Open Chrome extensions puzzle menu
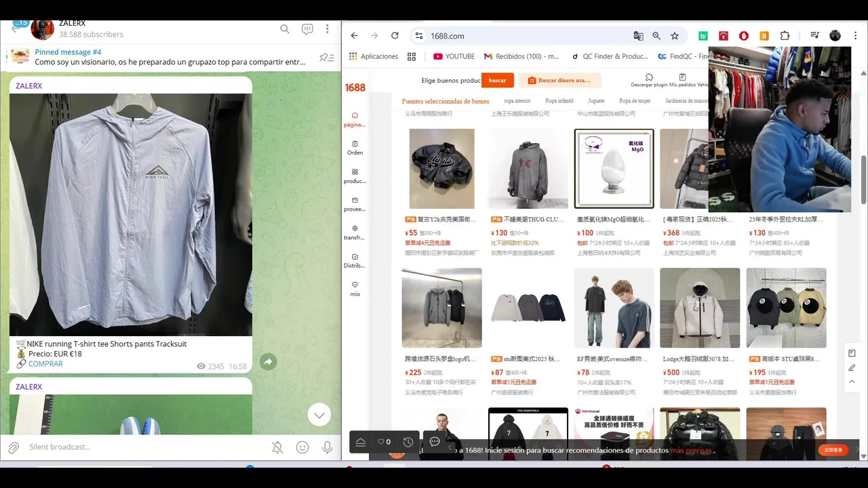The image size is (868, 488). point(785,36)
